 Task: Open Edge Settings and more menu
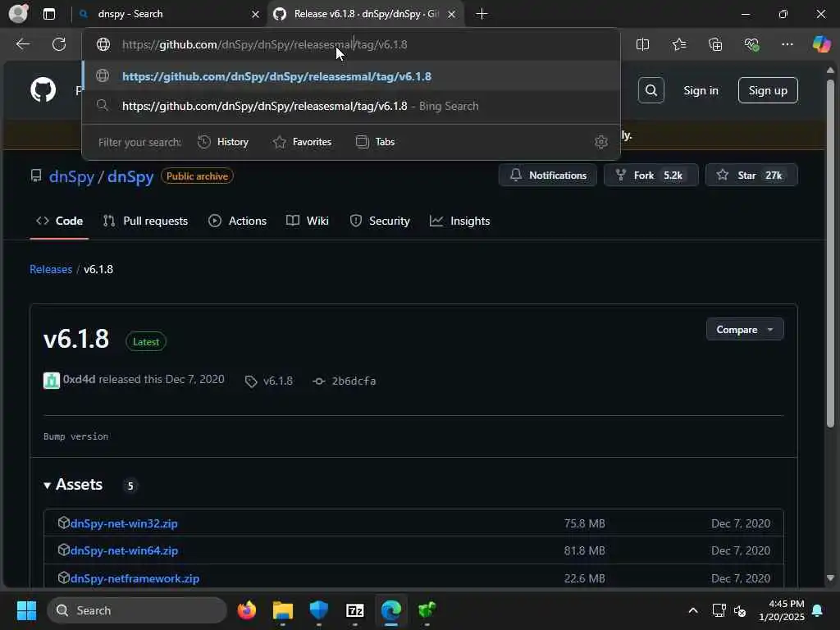787,44
